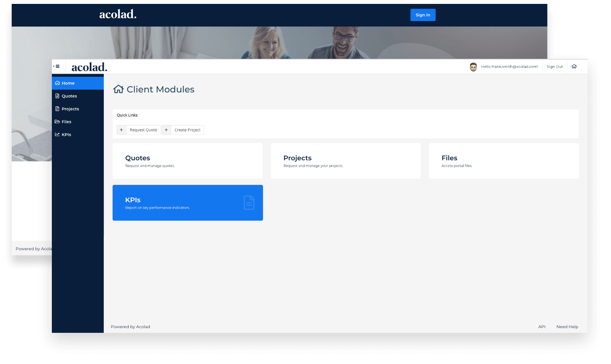
Task: Open the home icon in the top-right bar
Action: point(574,66)
